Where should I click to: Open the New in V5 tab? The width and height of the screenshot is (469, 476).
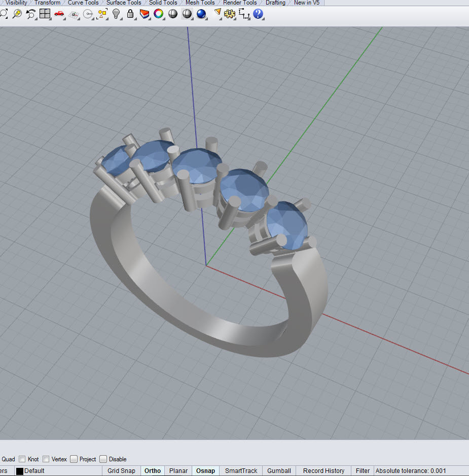307,3
